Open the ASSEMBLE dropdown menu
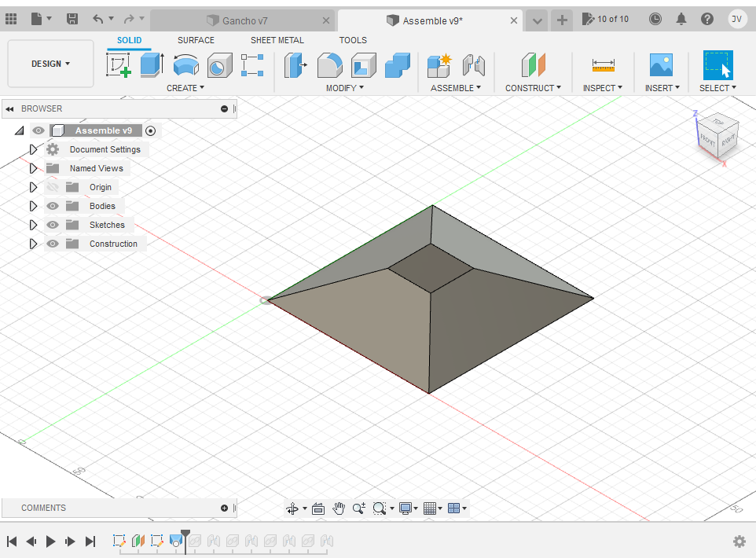Viewport: 756px width, 558px height. tap(456, 88)
